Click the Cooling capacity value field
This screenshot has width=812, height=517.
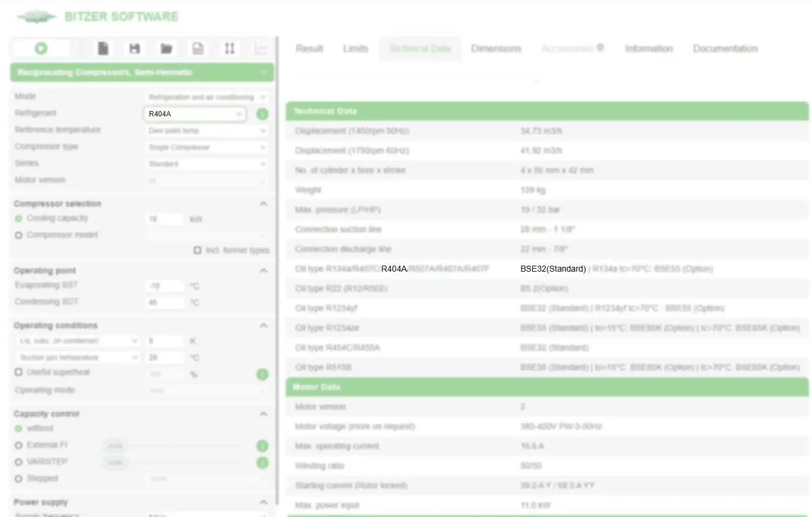pyautogui.click(x=165, y=219)
